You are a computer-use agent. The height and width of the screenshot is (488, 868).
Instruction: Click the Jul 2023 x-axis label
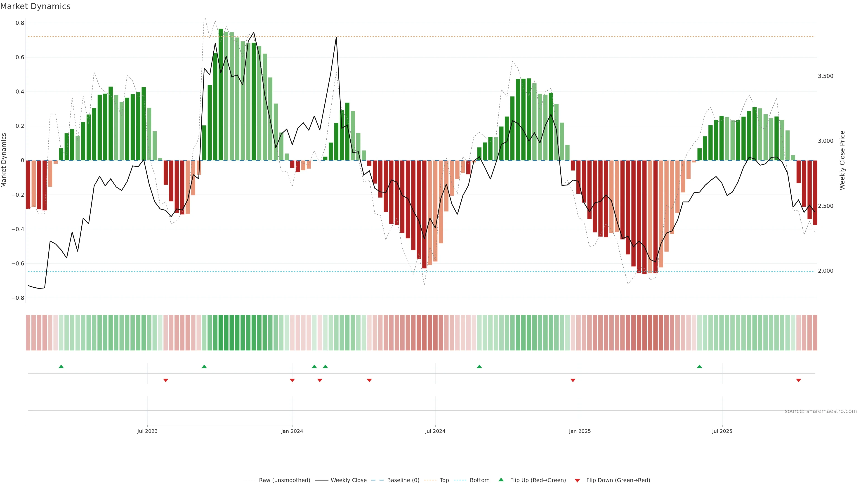[147, 431]
